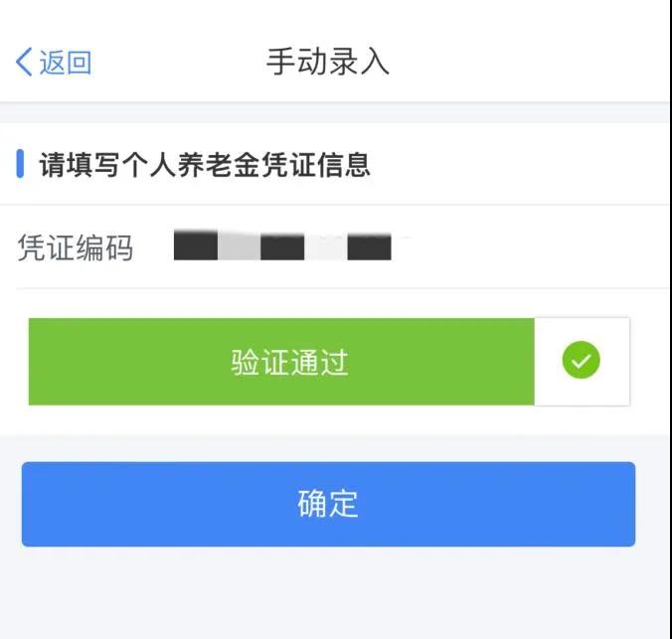Click the 确定 text label on the button
Image resolution: width=672 pixels, height=639 pixels.
(x=328, y=503)
